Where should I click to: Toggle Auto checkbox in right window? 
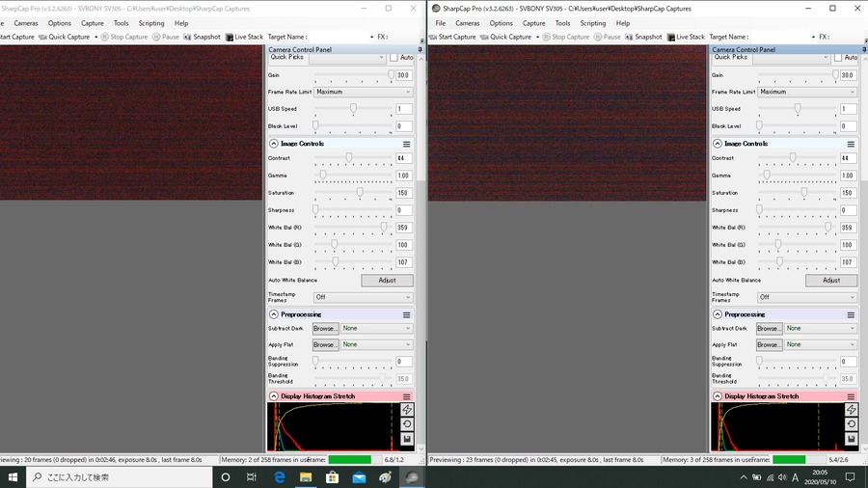[x=838, y=58]
